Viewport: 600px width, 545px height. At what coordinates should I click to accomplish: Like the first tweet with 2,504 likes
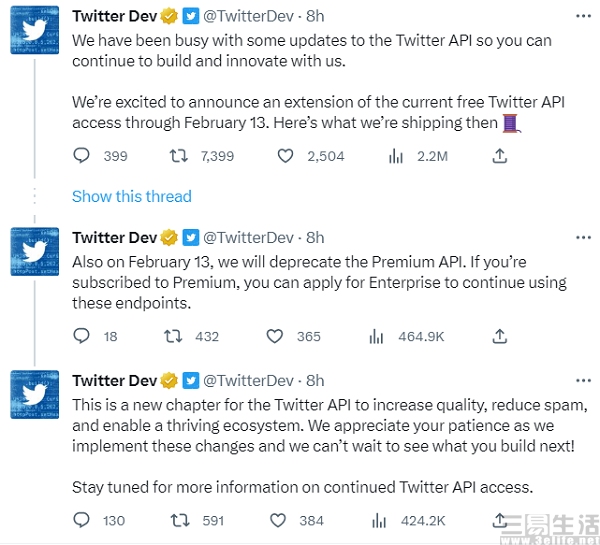pyautogui.click(x=286, y=156)
